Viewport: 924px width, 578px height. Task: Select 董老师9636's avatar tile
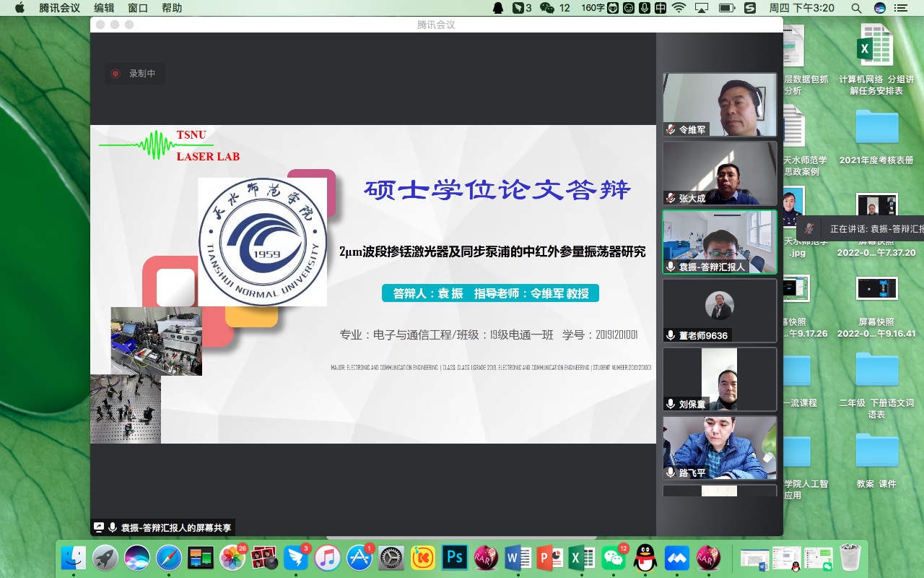pos(720,311)
